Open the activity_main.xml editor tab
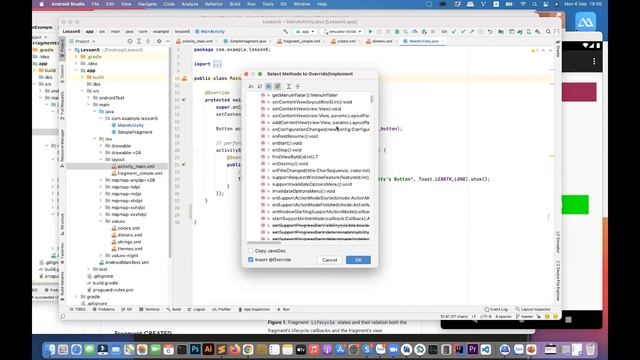640x360 pixels. tap(197, 41)
